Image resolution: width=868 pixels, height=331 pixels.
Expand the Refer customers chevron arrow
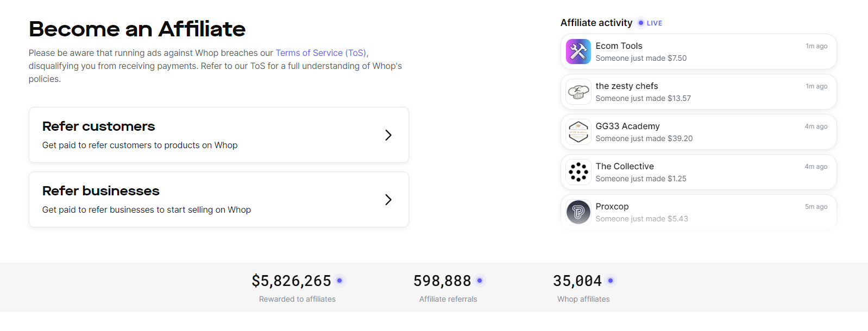coord(388,135)
